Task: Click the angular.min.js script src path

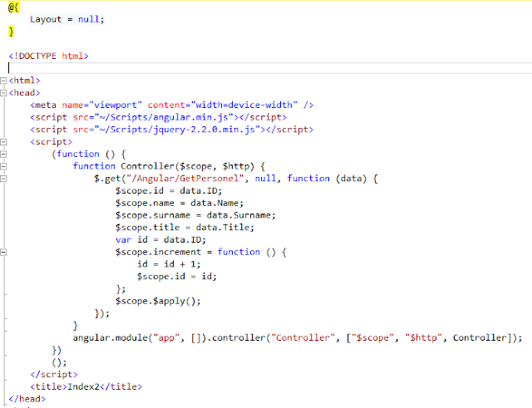Action: [x=164, y=117]
